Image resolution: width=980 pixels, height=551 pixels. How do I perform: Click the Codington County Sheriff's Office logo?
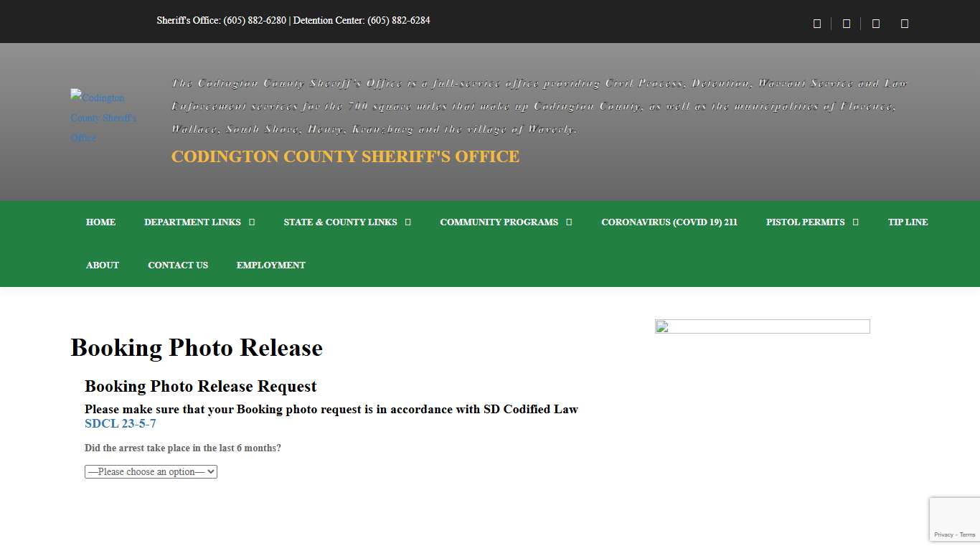(x=104, y=117)
